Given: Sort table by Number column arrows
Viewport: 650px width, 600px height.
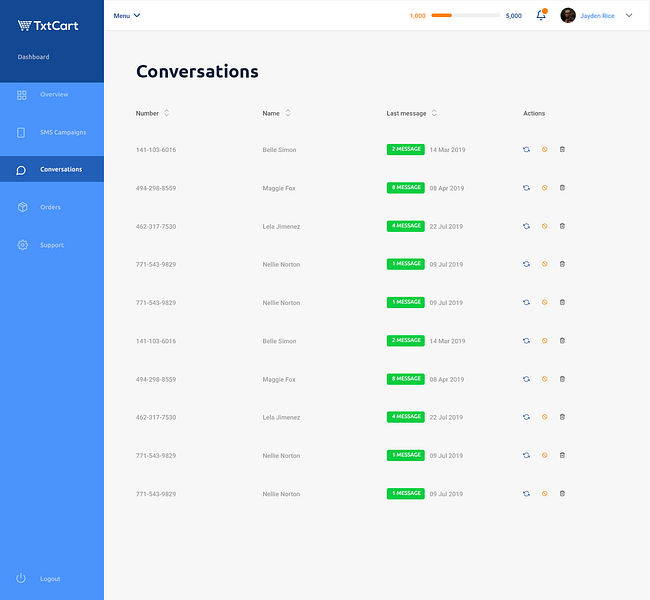Looking at the screenshot, I should coord(167,113).
